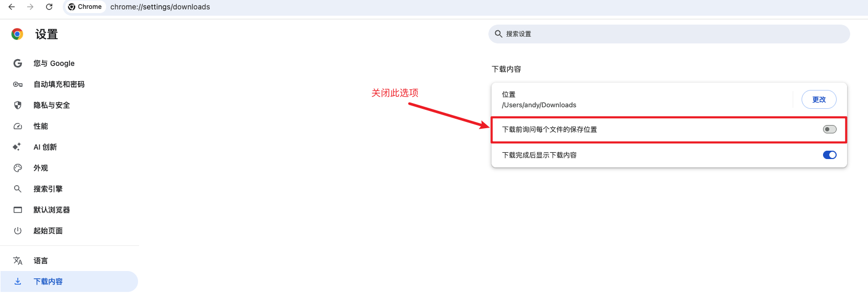Click the search icon in the settings search bar
Screen dimensions: 868x293
point(499,34)
